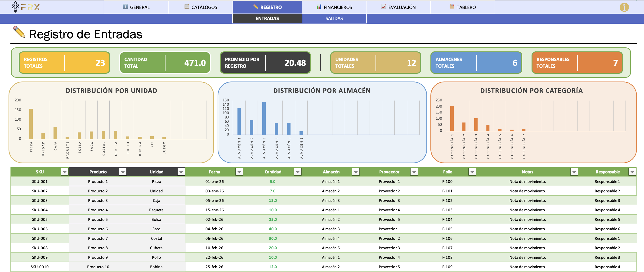Switch to the SALIDAS sub-tab

point(334,18)
